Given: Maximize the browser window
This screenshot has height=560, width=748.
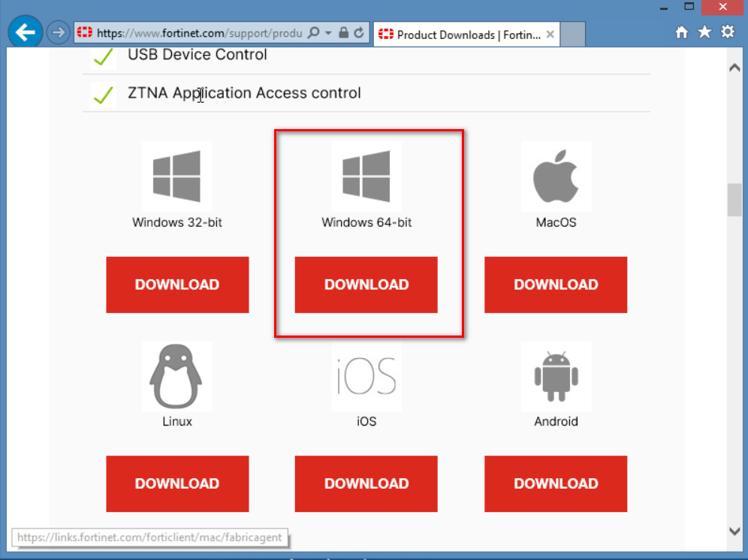Looking at the screenshot, I should pyautogui.click(x=689, y=7).
